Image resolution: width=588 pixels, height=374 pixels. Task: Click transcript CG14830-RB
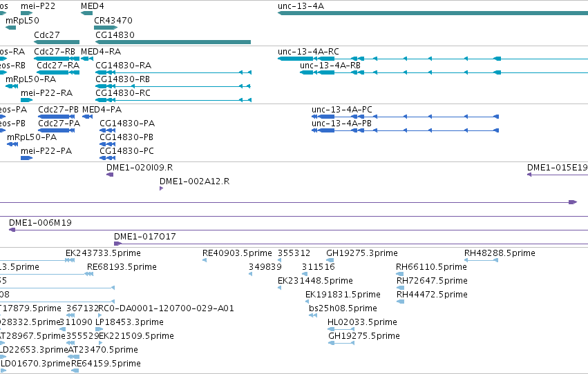(173, 86)
